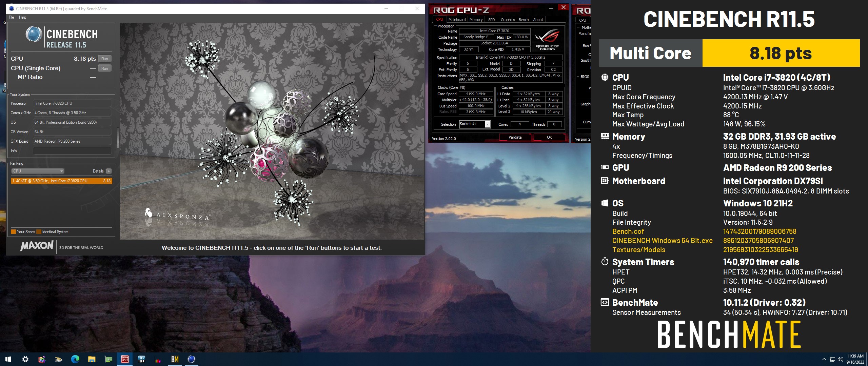868x366 pixels.
Task: Click the Republic of Gamers logo
Action: click(547, 40)
